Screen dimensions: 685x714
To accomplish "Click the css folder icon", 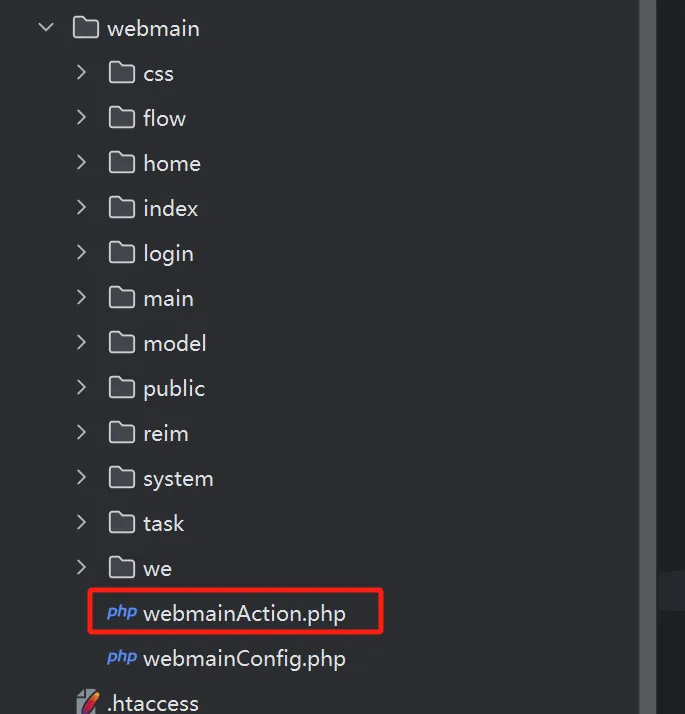I will (122, 73).
